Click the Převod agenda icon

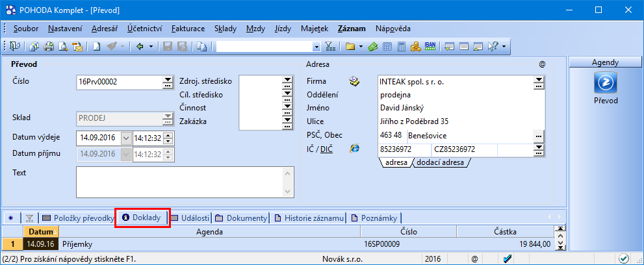[x=606, y=82]
